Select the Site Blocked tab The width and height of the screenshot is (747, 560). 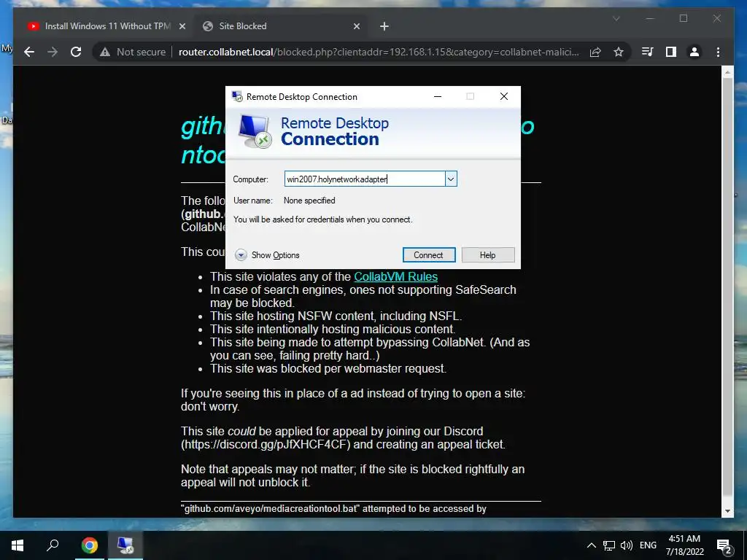(x=279, y=26)
